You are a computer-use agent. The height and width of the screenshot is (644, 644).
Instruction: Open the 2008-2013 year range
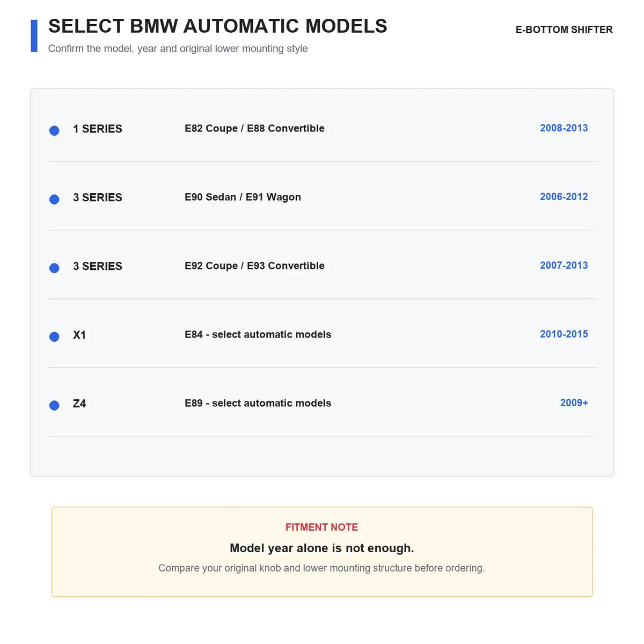click(564, 128)
